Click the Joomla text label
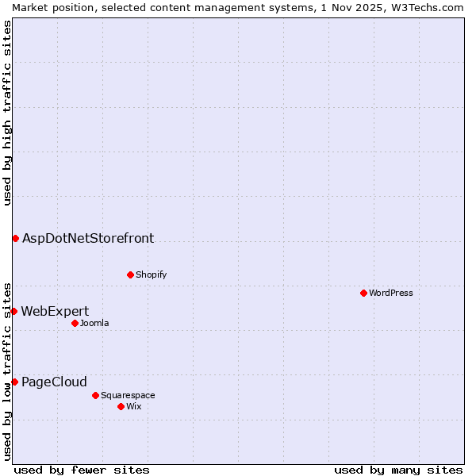 click(94, 323)
